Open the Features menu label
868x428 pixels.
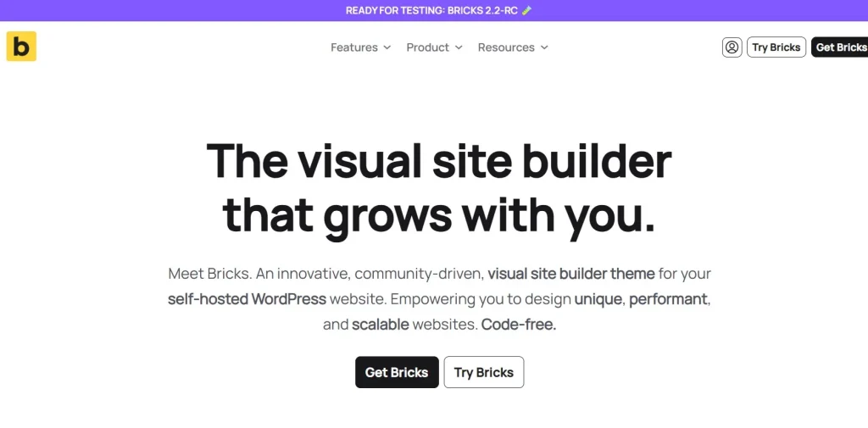(354, 47)
